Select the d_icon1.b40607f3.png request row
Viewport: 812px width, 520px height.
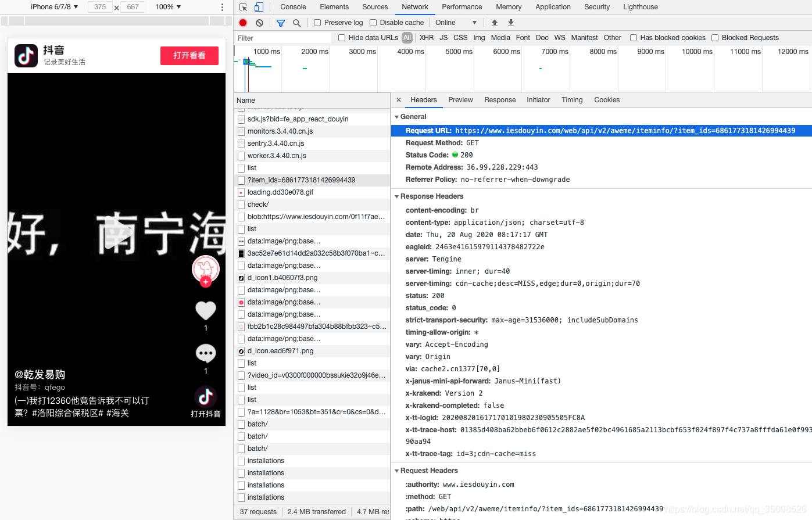pos(312,278)
